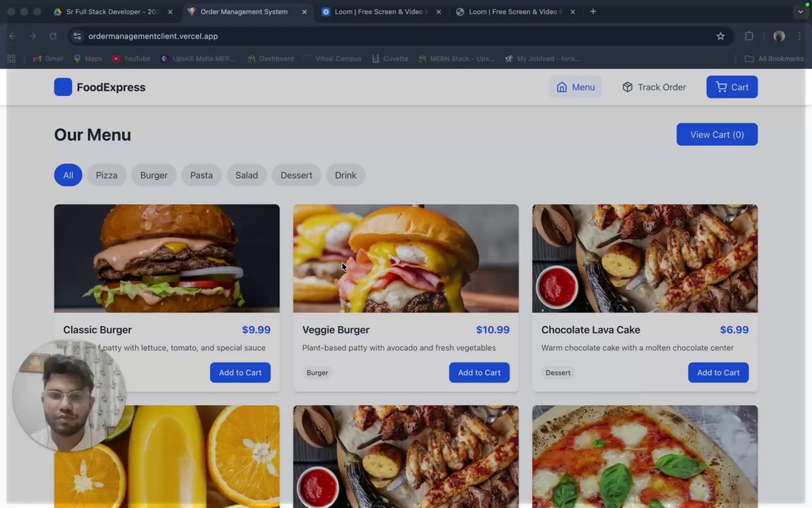The height and width of the screenshot is (508, 812).
Task: Open the Maps bookmark
Action: [88, 59]
